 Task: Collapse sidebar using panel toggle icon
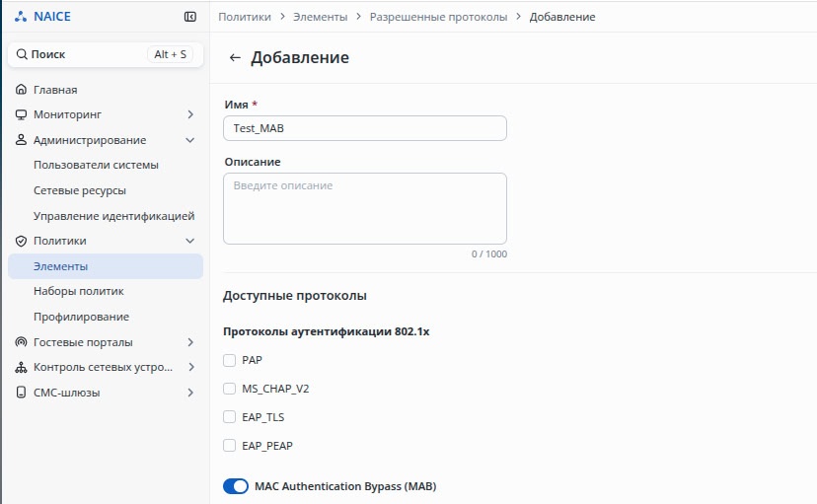[x=190, y=17]
